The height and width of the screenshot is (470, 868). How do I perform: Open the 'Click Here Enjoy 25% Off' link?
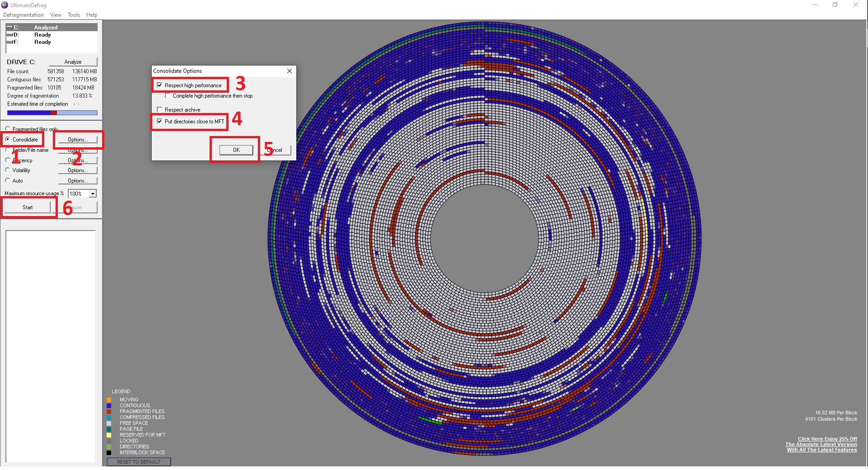(x=827, y=439)
